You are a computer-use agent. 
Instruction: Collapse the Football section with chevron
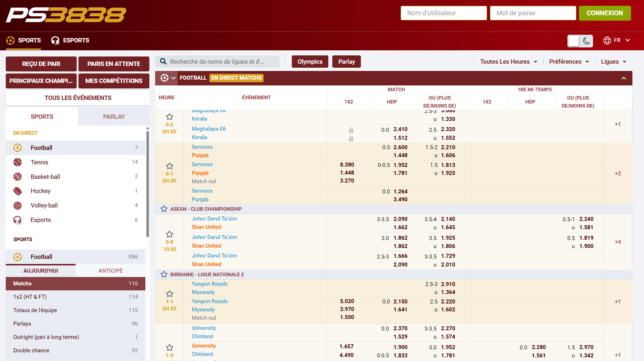tap(624, 78)
